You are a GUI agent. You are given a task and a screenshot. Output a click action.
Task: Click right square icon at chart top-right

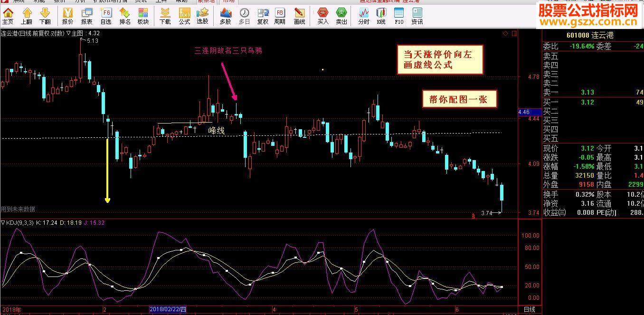coord(513,33)
